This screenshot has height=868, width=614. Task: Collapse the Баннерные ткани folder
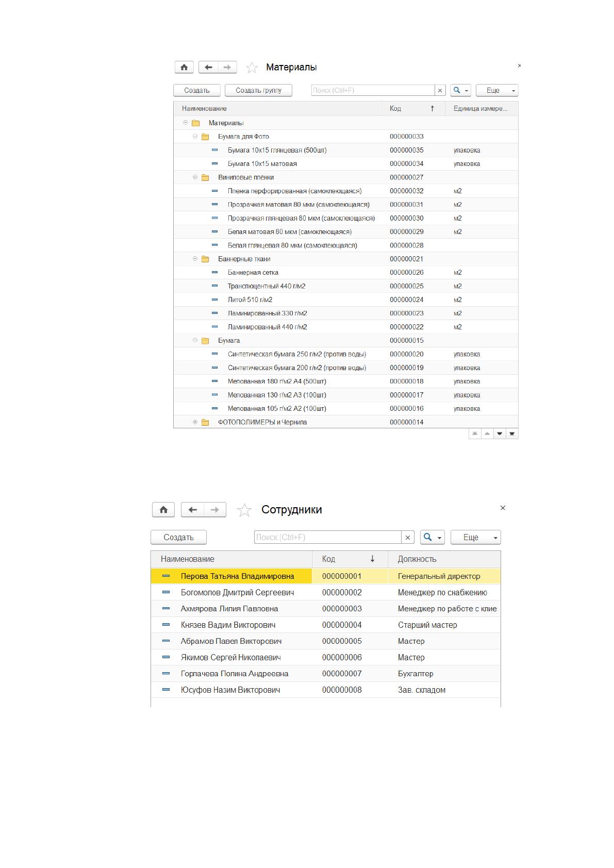(195, 259)
